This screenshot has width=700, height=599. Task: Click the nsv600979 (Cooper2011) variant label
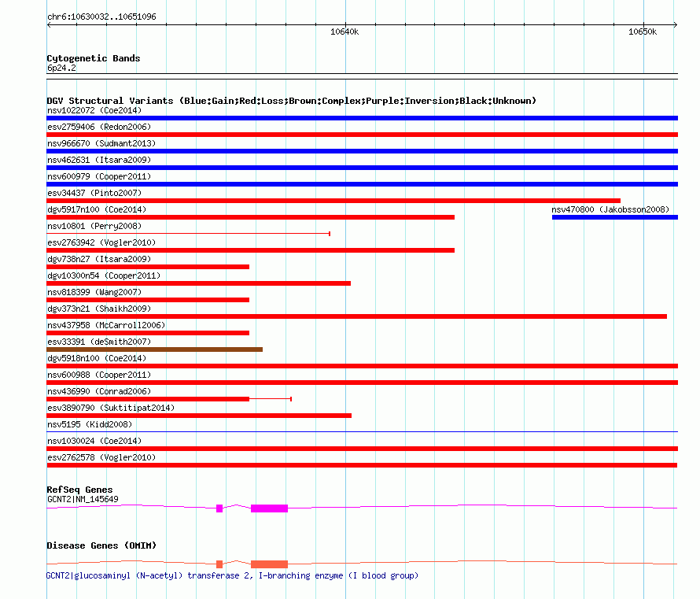point(99,176)
